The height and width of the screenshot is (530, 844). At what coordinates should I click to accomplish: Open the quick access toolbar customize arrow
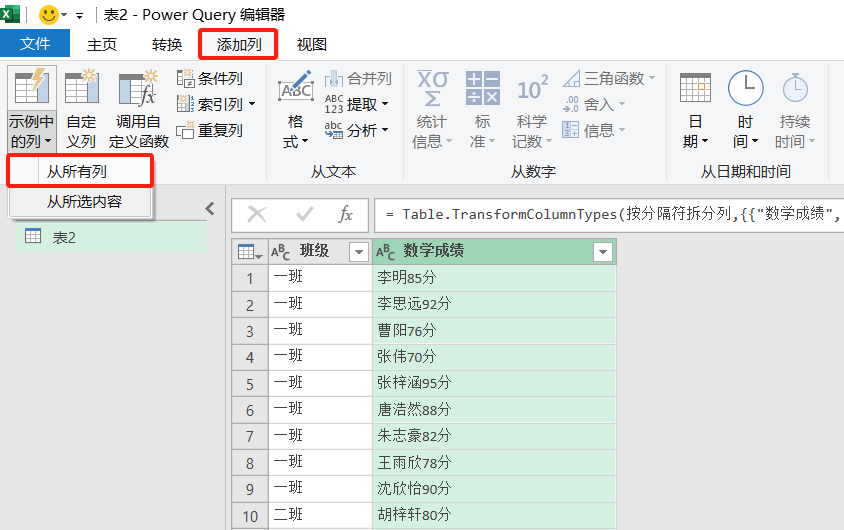80,16
